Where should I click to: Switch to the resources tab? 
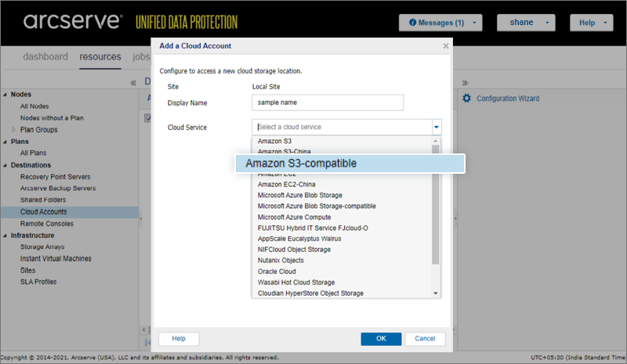point(100,56)
